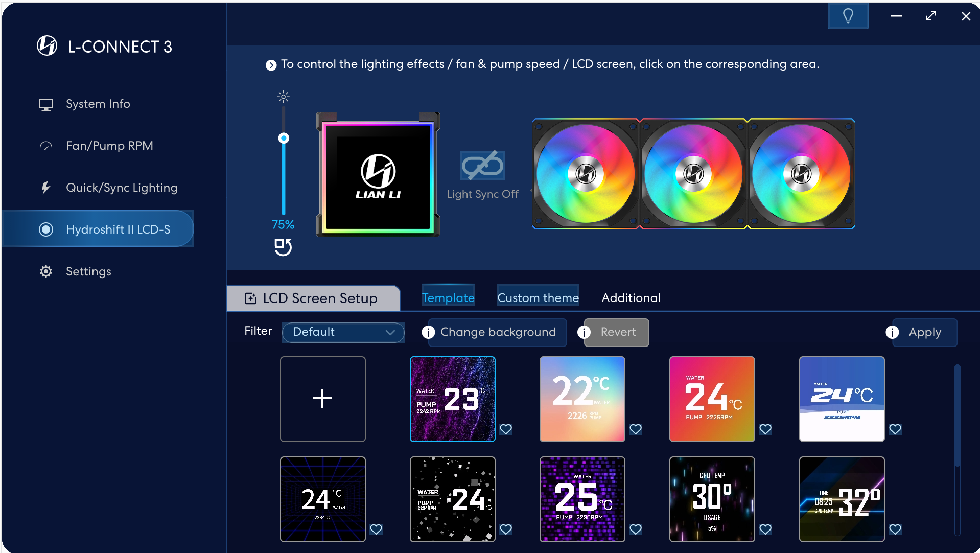980x553 pixels.
Task: Choose the purple 23°C water template
Action: tap(453, 399)
